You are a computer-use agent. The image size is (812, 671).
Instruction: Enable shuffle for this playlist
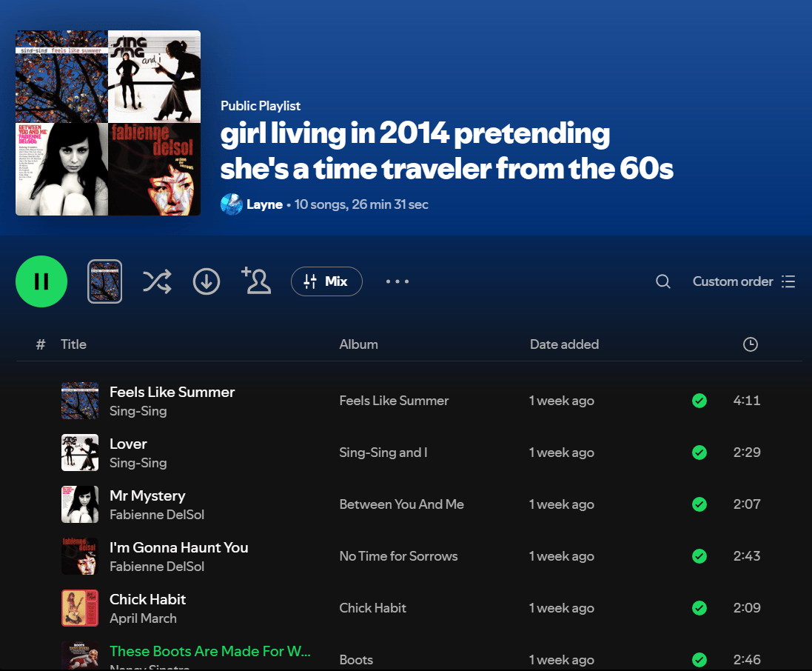(x=157, y=281)
